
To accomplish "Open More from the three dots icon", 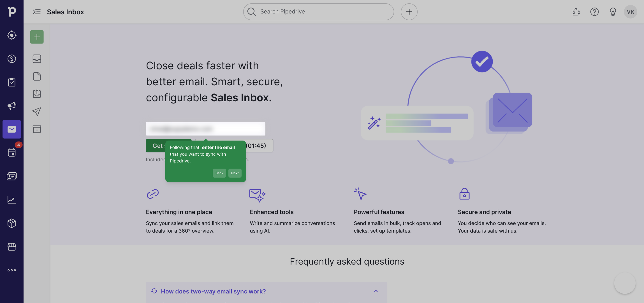I will point(12,270).
